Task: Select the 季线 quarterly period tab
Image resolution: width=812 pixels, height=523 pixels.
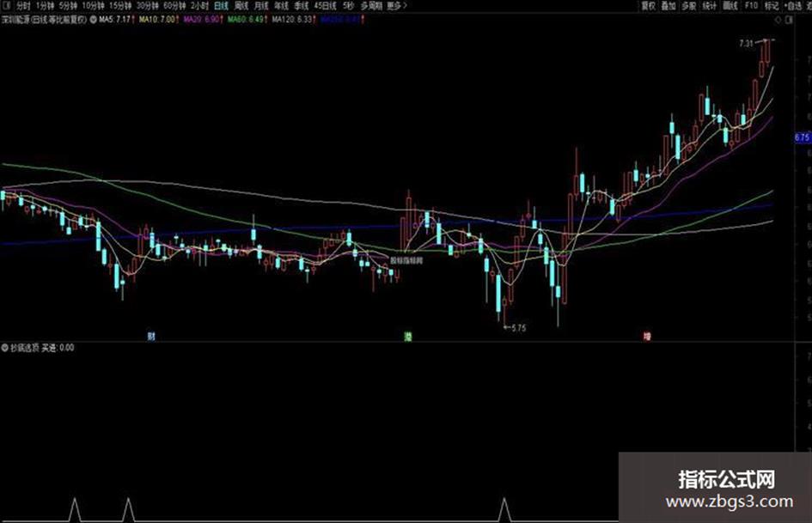Action: click(302, 6)
